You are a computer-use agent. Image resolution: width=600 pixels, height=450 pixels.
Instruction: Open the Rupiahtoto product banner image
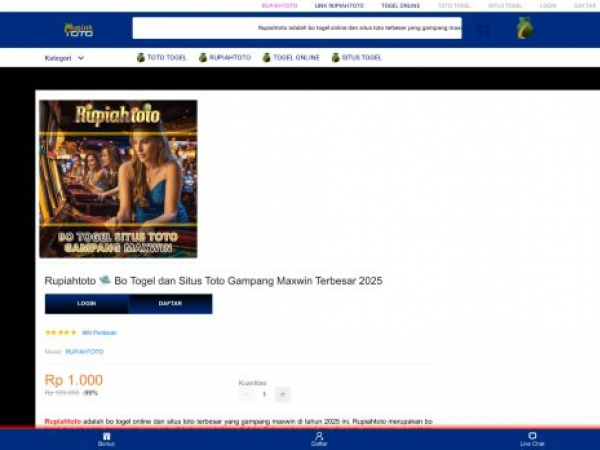click(x=118, y=179)
